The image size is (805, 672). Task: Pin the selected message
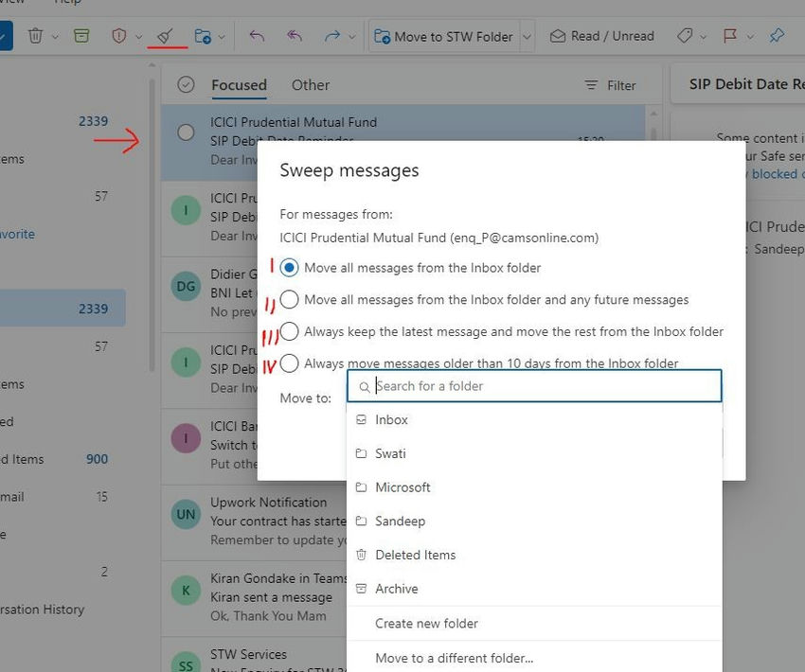coord(776,36)
